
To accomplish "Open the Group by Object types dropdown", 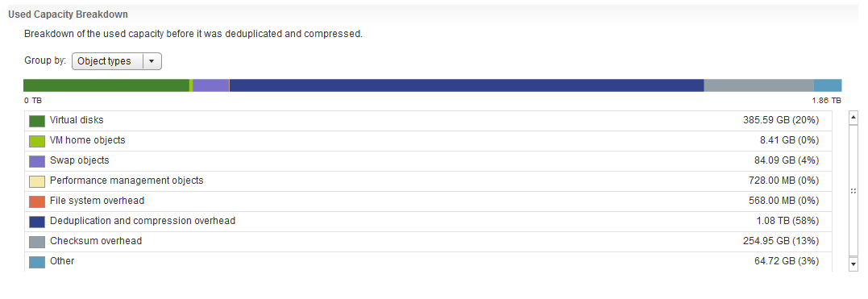I will pos(117,61).
